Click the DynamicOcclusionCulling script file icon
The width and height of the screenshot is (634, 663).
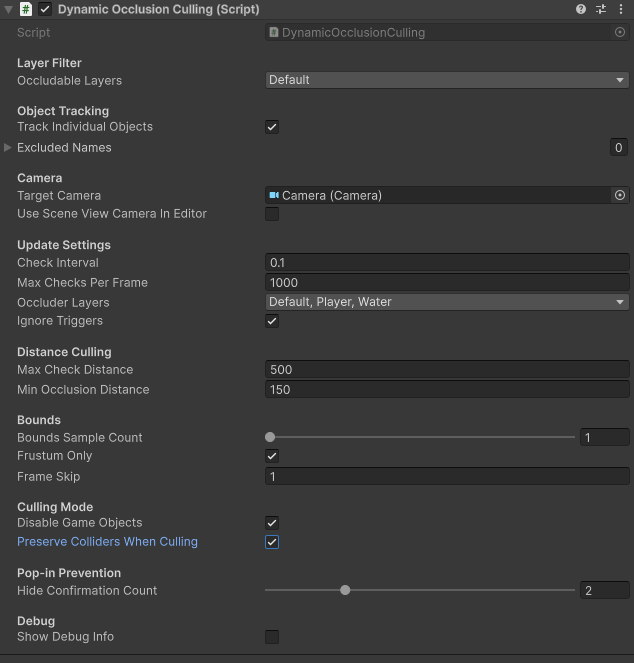pos(273,32)
